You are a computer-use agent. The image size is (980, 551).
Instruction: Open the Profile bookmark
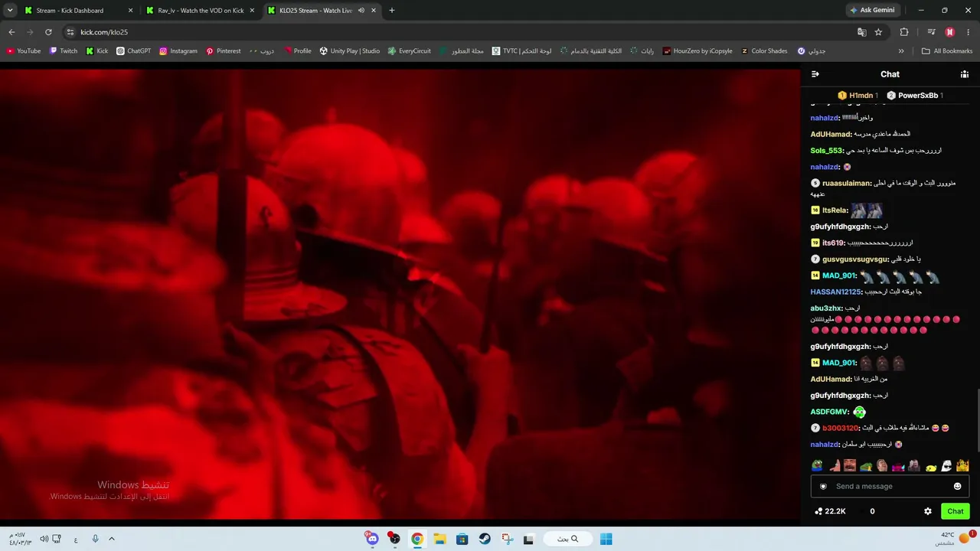[x=298, y=51]
